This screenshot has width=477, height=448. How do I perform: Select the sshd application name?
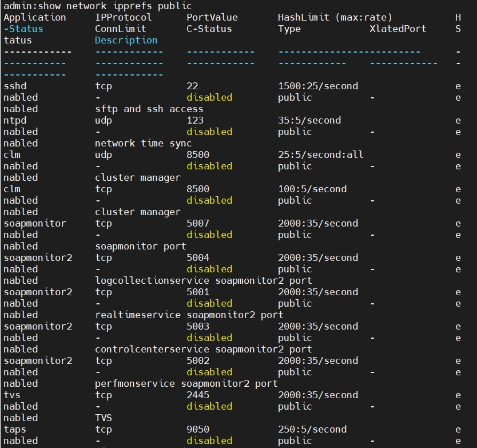15,86
